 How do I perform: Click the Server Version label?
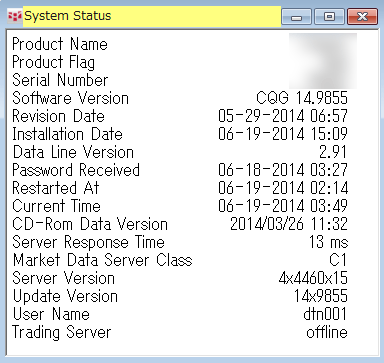pos(63,278)
